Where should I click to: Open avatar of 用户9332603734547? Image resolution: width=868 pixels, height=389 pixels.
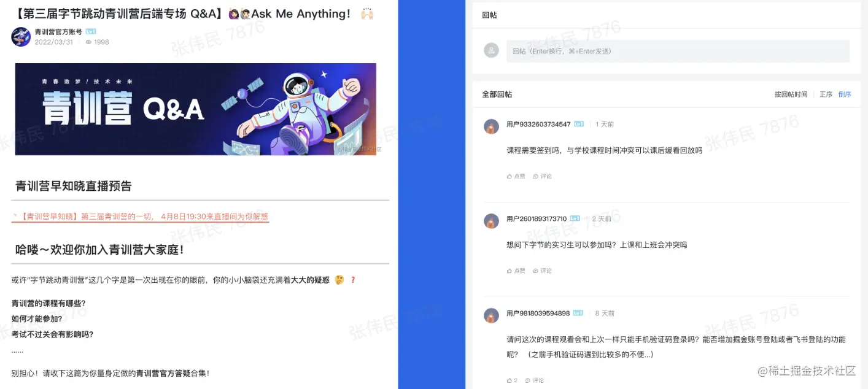pos(491,126)
